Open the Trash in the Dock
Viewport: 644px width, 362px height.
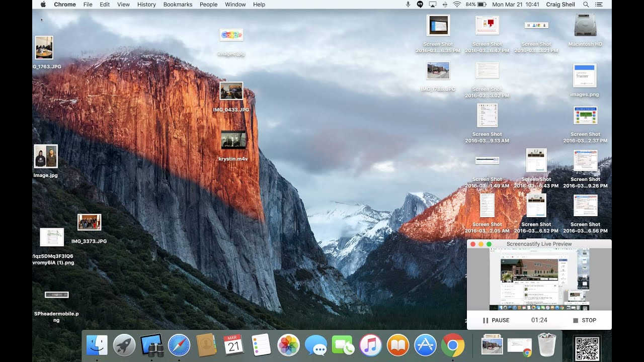tap(547, 345)
